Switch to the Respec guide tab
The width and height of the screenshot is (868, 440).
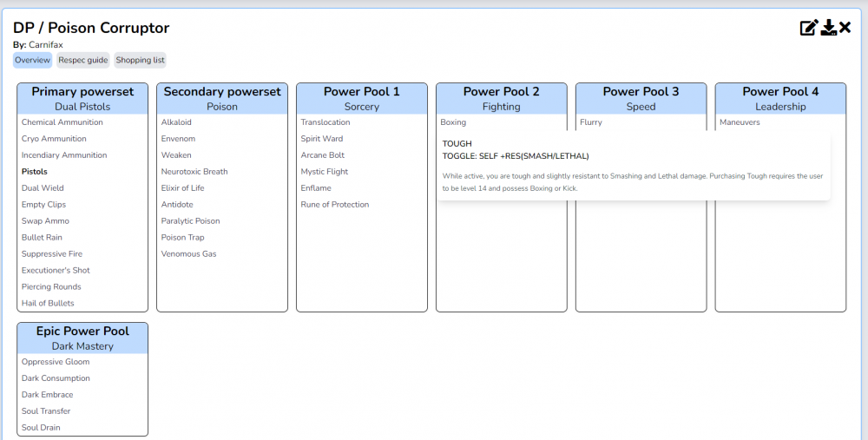pyautogui.click(x=83, y=60)
